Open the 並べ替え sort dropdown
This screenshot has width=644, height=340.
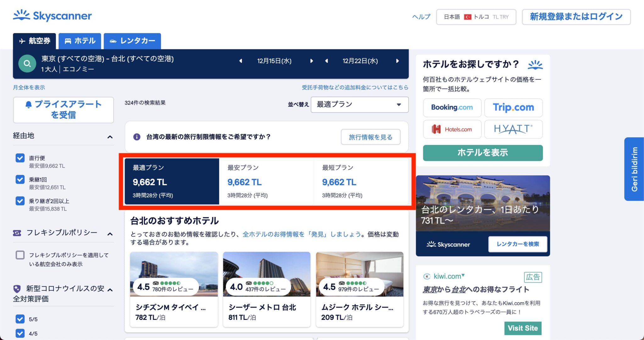pos(359,104)
